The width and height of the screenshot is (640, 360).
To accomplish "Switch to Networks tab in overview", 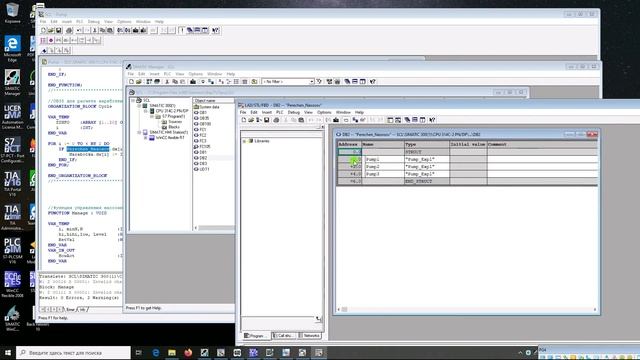I will (x=310, y=336).
